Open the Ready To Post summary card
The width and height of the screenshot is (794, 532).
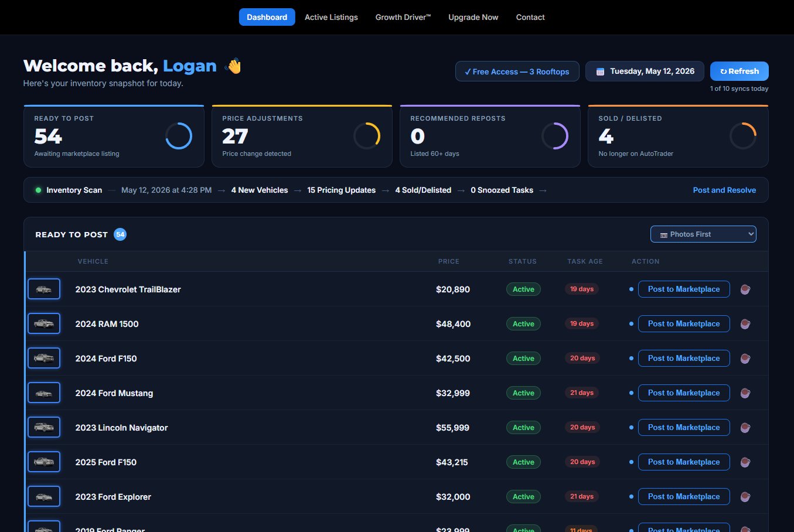click(x=114, y=136)
